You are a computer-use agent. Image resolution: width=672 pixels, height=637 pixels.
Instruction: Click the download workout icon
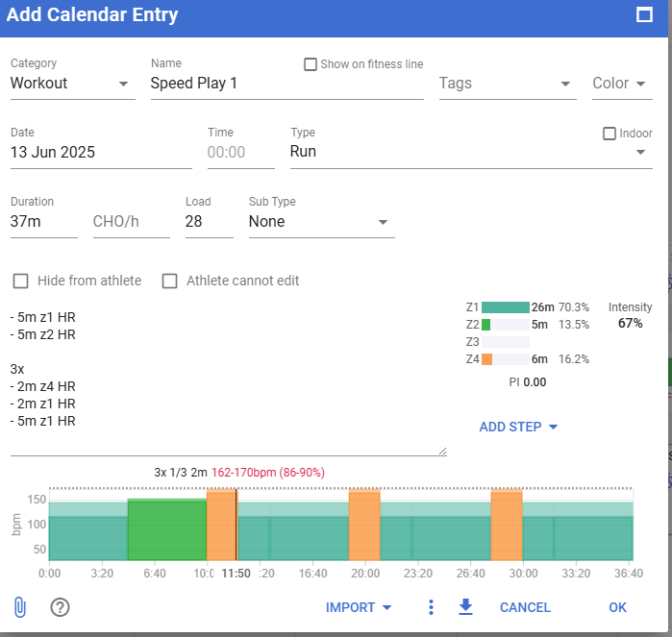(x=465, y=607)
